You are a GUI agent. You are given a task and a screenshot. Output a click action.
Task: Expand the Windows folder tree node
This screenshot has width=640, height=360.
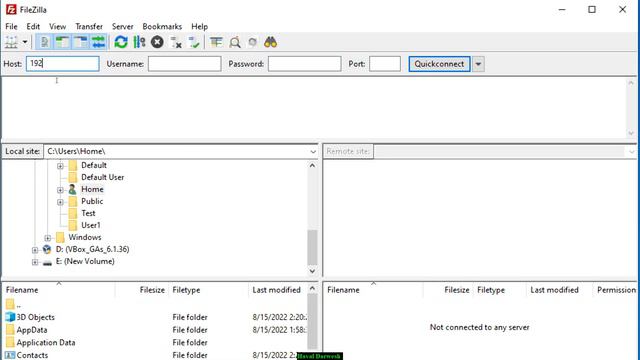[48, 238]
